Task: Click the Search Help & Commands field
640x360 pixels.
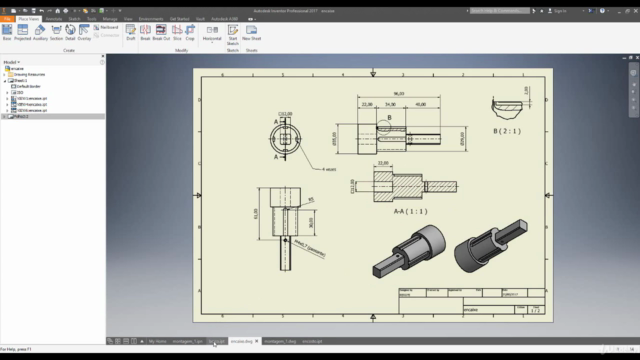Action: (500, 11)
